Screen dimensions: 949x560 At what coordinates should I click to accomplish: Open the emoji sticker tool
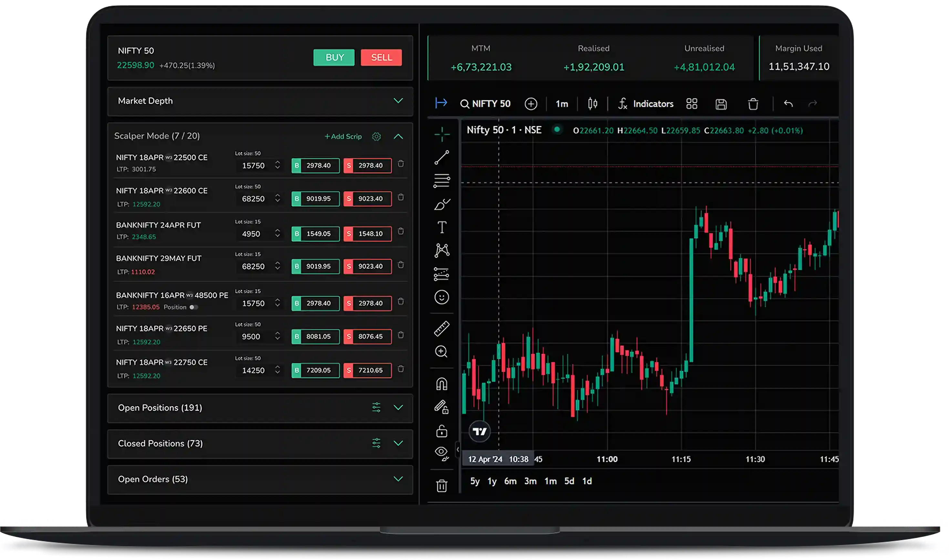point(442,297)
